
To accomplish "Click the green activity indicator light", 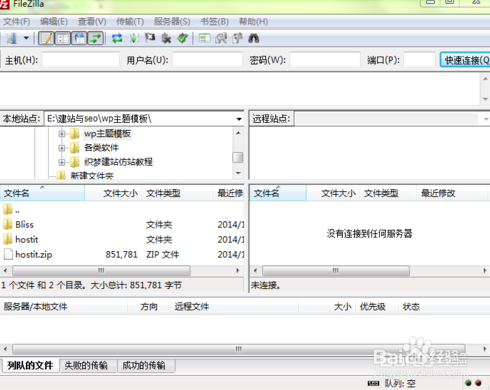I will tap(468, 383).
